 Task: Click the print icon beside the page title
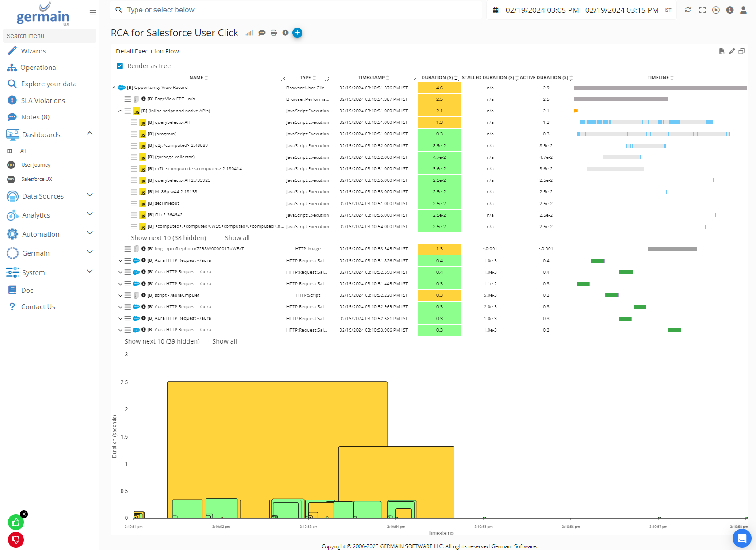274,33
